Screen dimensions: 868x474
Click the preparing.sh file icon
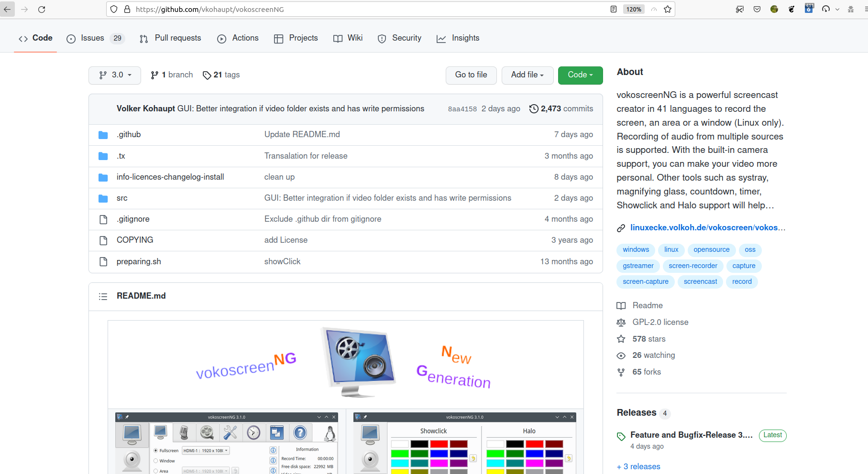(x=103, y=262)
